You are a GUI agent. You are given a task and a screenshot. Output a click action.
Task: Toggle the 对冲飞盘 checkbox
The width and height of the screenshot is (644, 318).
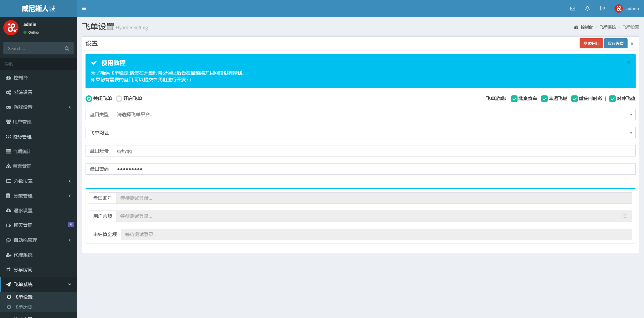point(612,99)
